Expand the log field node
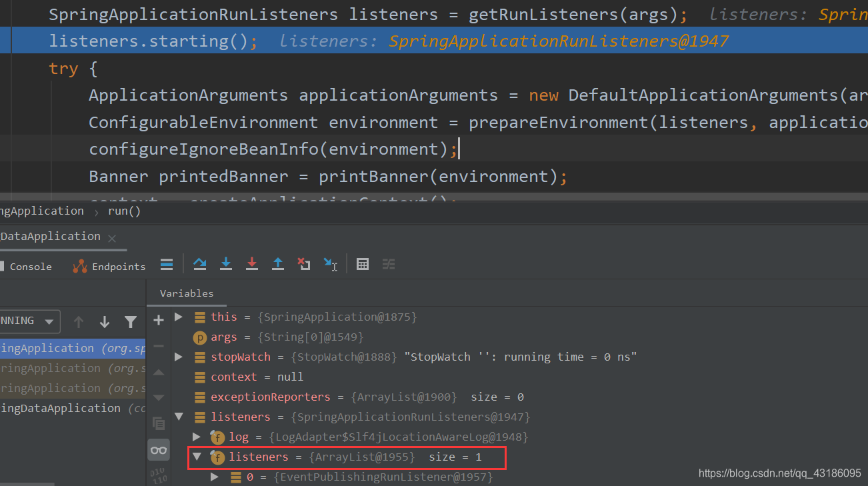The image size is (868, 486). click(197, 437)
